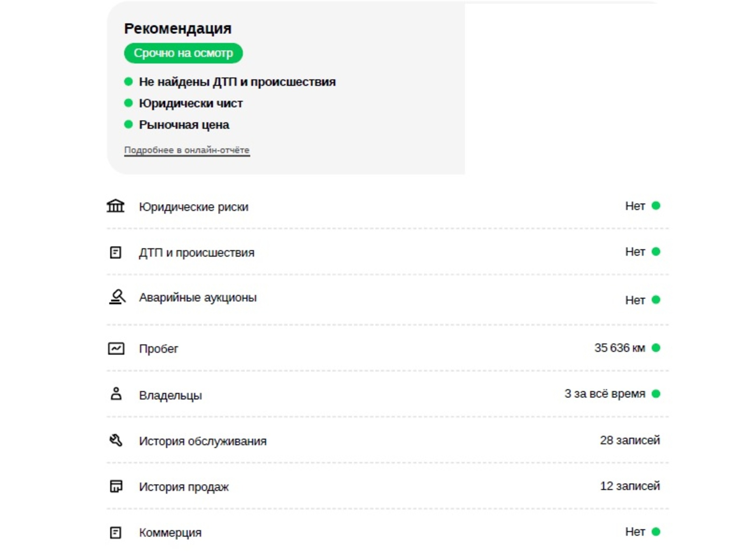This screenshot has width=747, height=560.
Task: Click the 3 за всё время owners value
Action: pyautogui.click(x=605, y=394)
